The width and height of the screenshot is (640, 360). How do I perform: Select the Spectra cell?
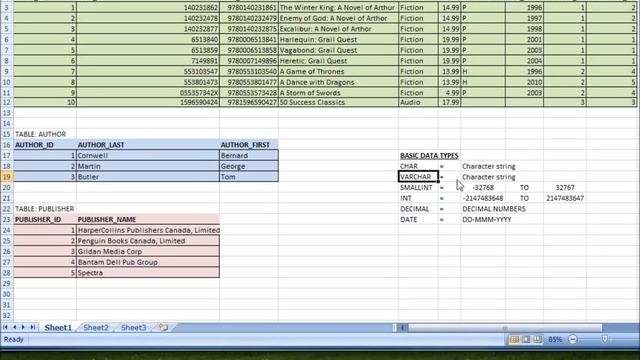pos(148,273)
